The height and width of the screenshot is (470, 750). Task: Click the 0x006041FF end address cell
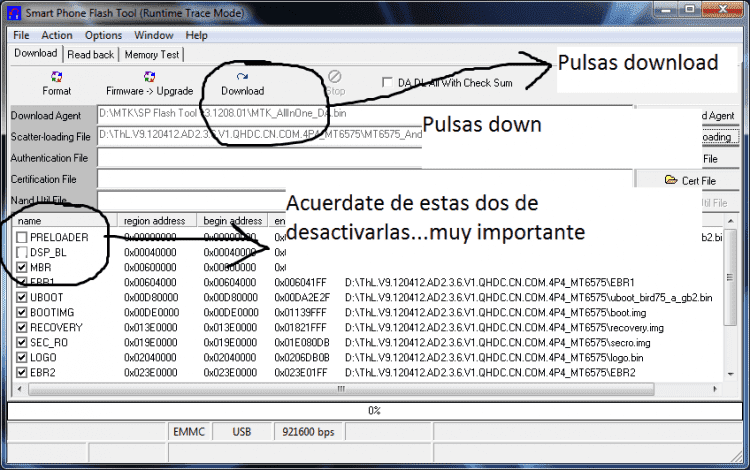pos(300,283)
